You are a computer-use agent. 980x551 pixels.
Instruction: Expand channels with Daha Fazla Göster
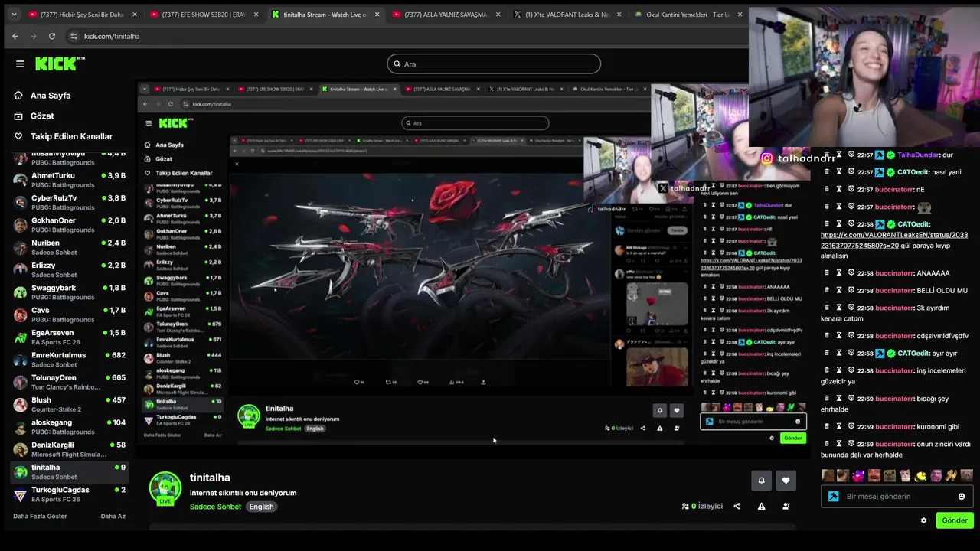point(40,517)
